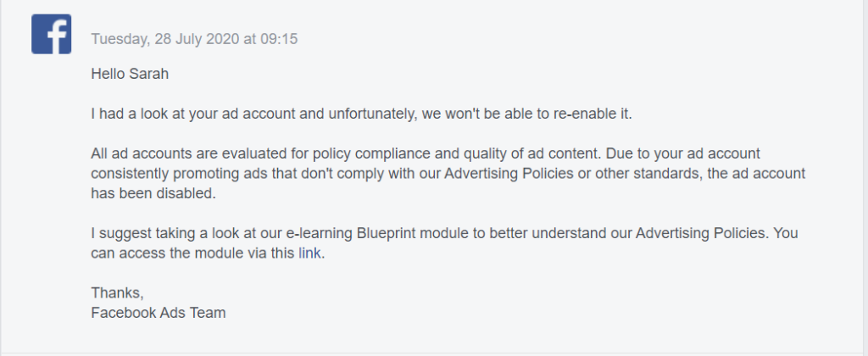Click the name "Sarah" in the greeting
The height and width of the screenshot is (356, 868).
coord(150,74)
